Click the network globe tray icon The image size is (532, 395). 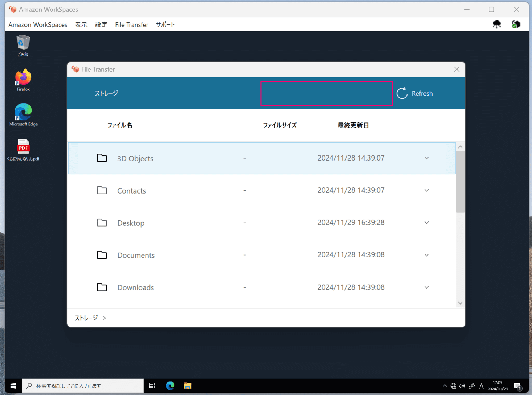click(x=453, y=386)
